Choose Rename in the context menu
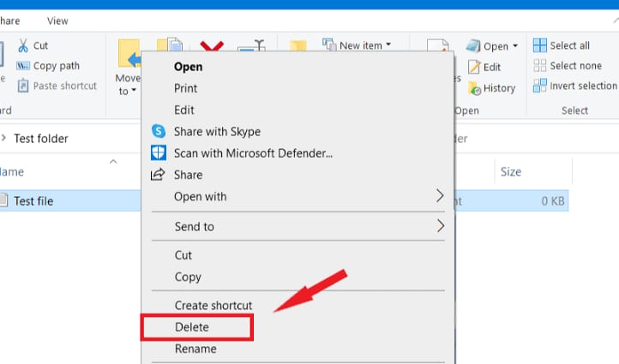 [195, 349]
